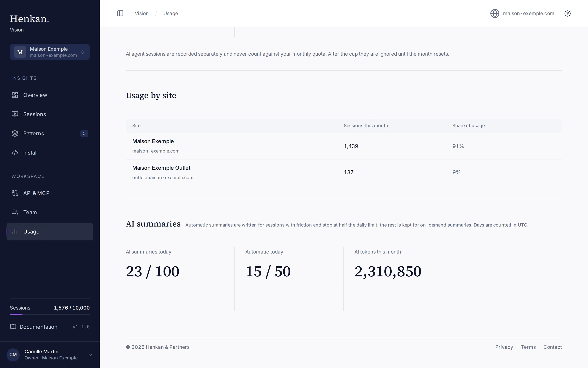Click the Team people icon
The image size is (588, 368).
tap(15, 212)
